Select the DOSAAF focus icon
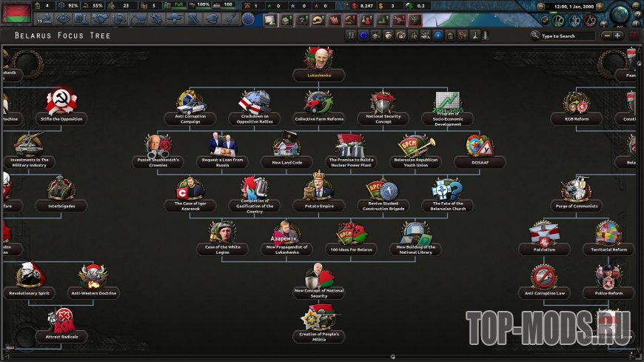644x362 pixels. (x=479, y=146)
